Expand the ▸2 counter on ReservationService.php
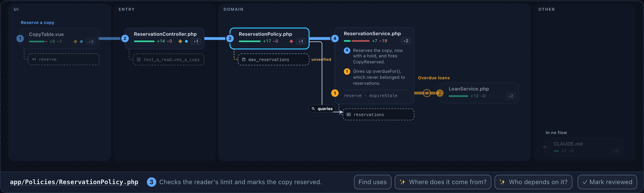 click(x=406, y=41)
